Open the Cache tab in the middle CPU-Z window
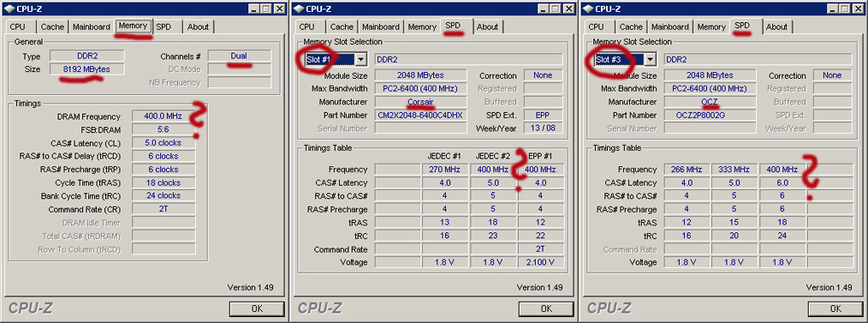 coord(342,26)
